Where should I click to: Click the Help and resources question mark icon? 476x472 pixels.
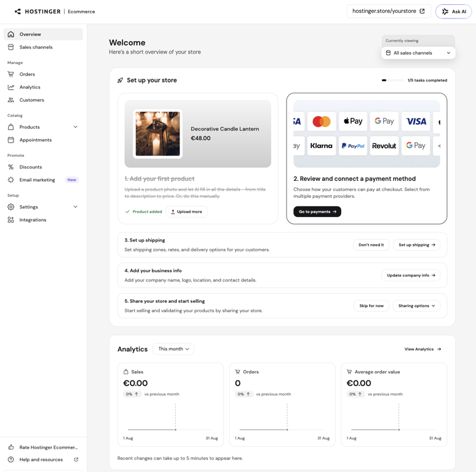11,460
